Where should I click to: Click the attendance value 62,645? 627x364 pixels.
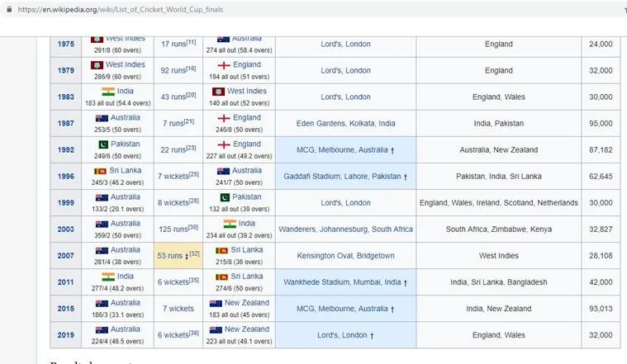[601, 176]
